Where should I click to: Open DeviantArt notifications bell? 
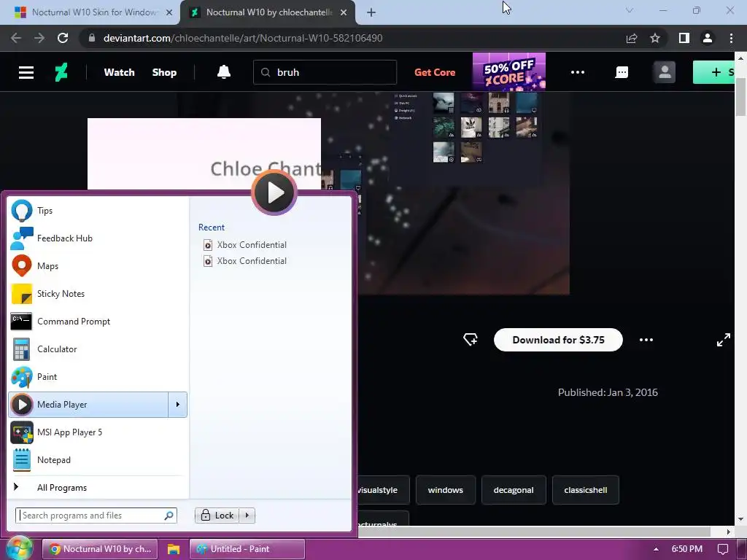click(x=224, y=72)
